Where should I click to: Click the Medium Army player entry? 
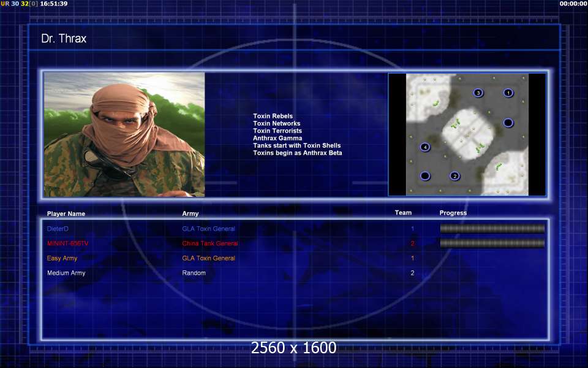click(66, 273)
